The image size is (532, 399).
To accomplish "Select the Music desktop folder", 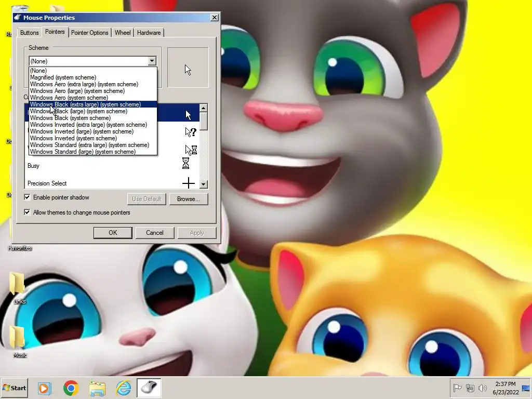I will pyautogui.click(x=18, y=341).
